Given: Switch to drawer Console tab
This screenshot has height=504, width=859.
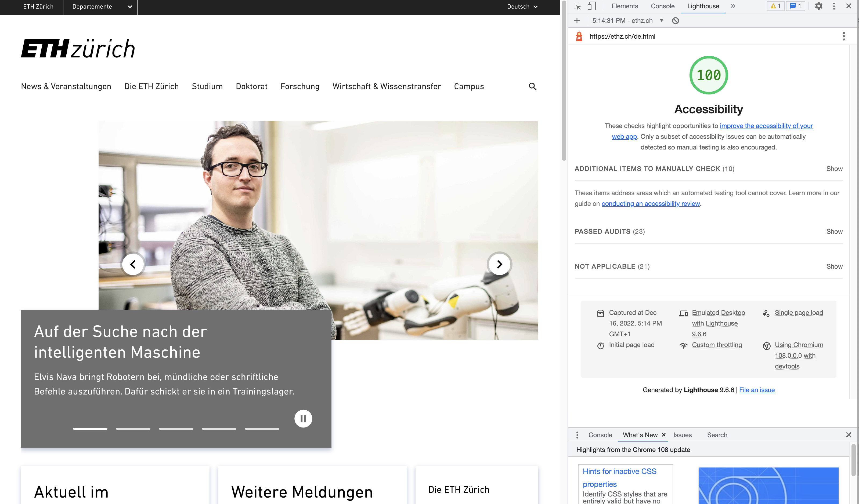Looking at the screenshot, I should point(600,435).
